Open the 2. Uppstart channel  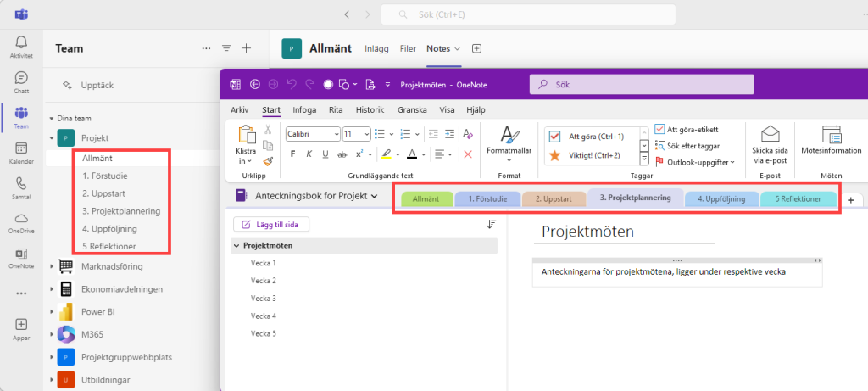coord(103,194)
